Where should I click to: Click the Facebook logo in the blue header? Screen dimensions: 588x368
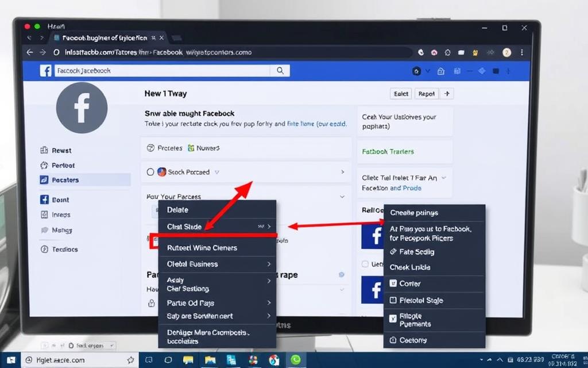(45, 71)
